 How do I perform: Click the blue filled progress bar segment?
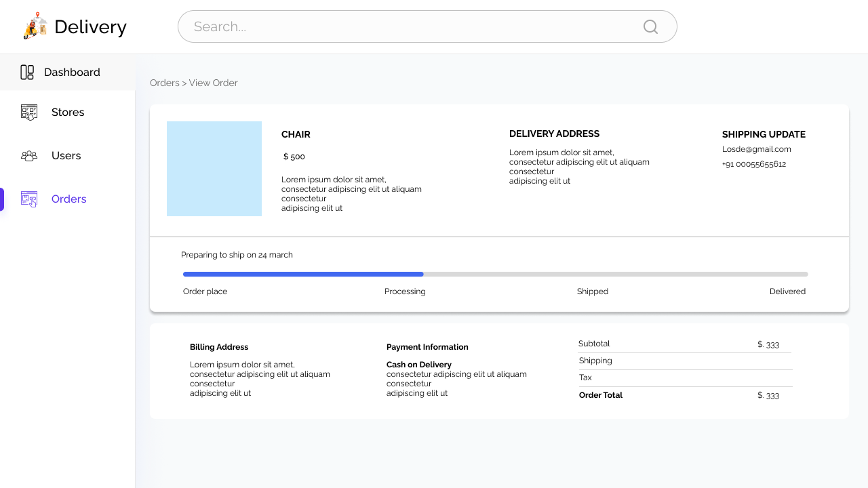pos(303,274)
